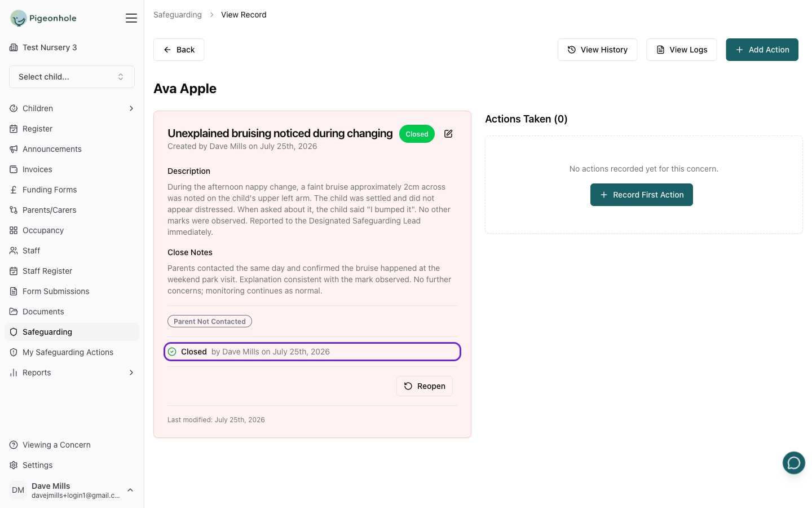The width and height of the screenshot is (812, 508).
Task: Open View History
Action: point(597,50)
